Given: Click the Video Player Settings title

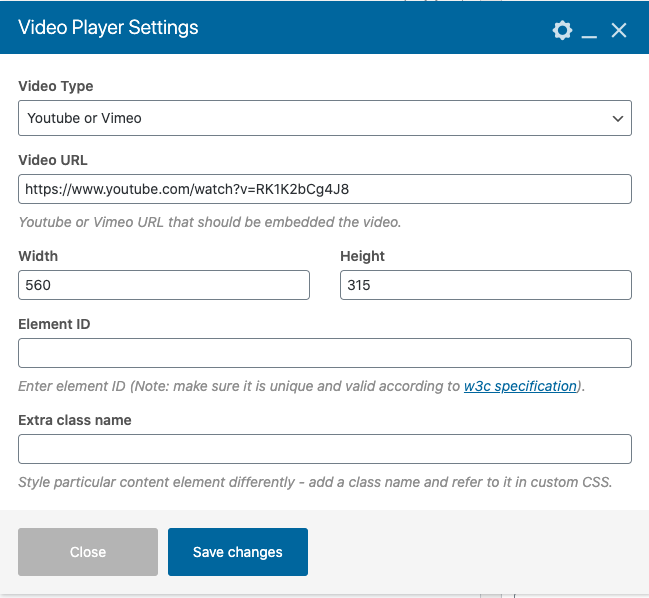Looking at the screenshot, I should coord(108,27).
